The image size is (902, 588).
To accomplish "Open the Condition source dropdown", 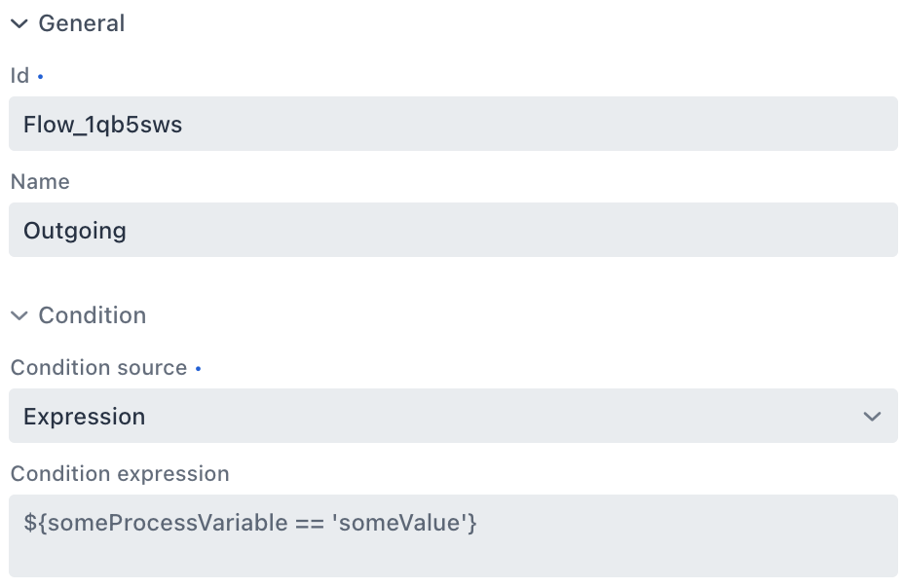I will click(x=453, y=416).
